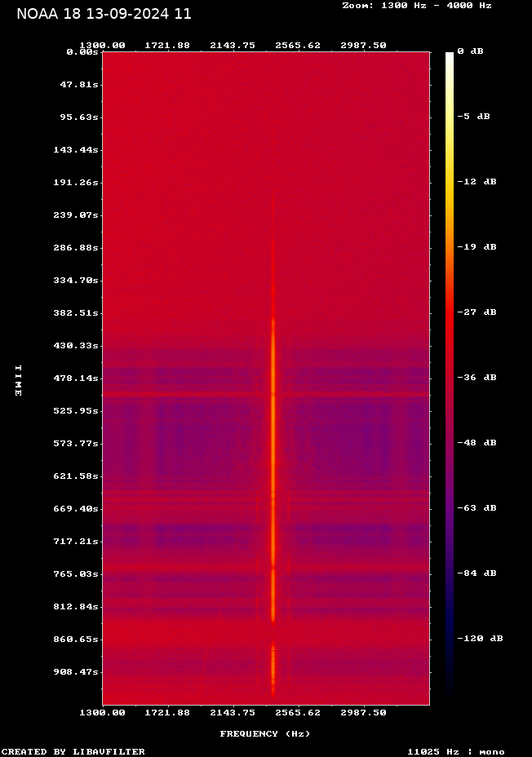Click the 0 dB scale label
This screenshot has width=532, height=757.
(x=470, y=51)
